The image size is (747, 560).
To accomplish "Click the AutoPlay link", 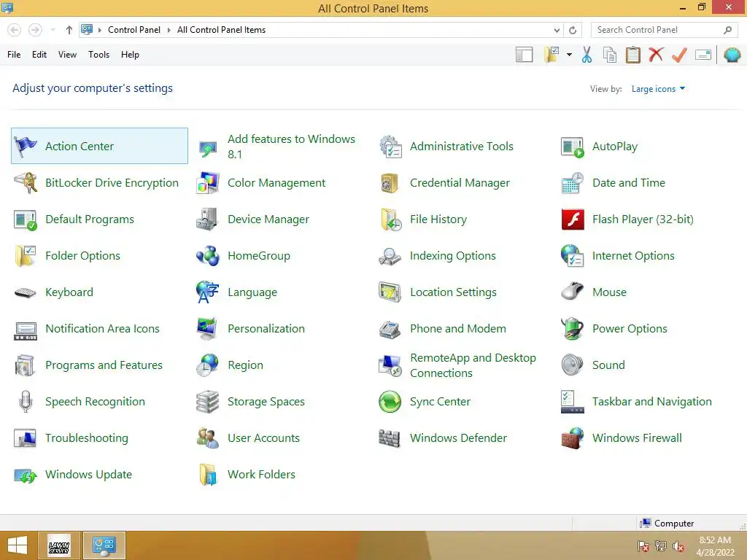I will 614,147.
